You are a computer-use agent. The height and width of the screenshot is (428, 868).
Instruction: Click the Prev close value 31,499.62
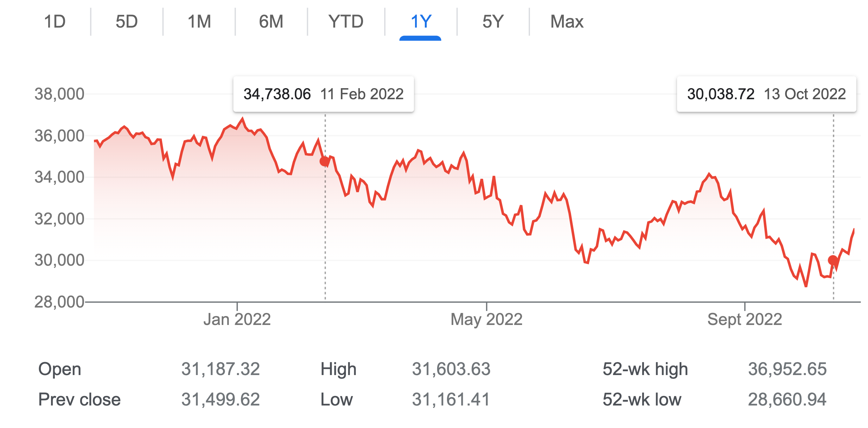coord(220,399)
